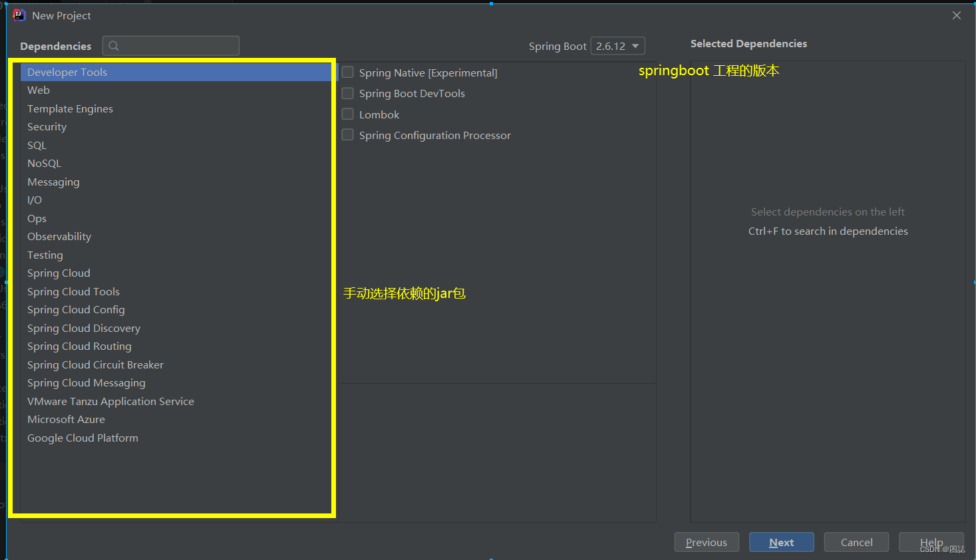
Task: Tick the Lombok dependency checkbox
Action: point(347,114)
